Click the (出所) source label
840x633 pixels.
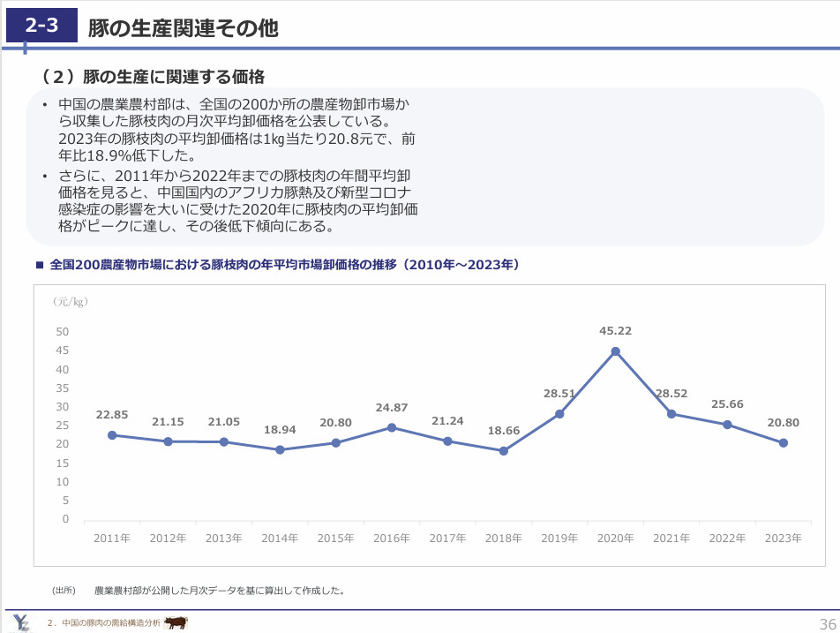coord(64,591)
